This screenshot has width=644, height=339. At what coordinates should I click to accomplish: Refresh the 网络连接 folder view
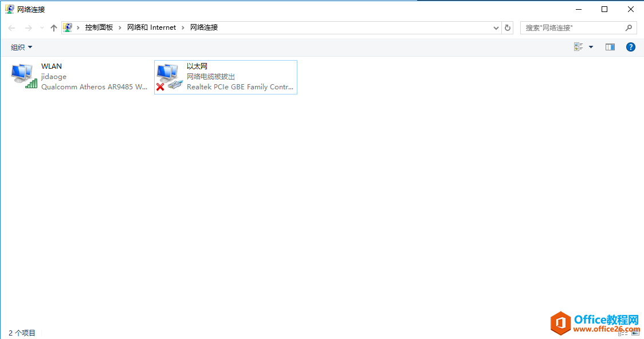pyautogui.click(x=508, y=28)
